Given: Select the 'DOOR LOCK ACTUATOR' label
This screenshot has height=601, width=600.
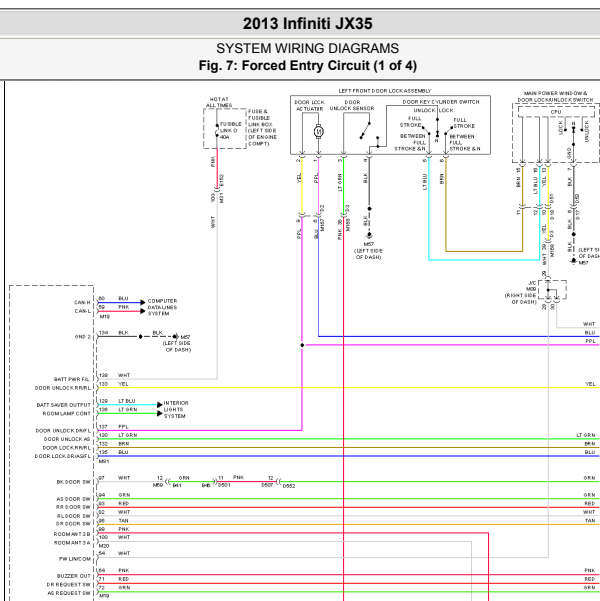Looking at the screenshot, I should (309, 105).
